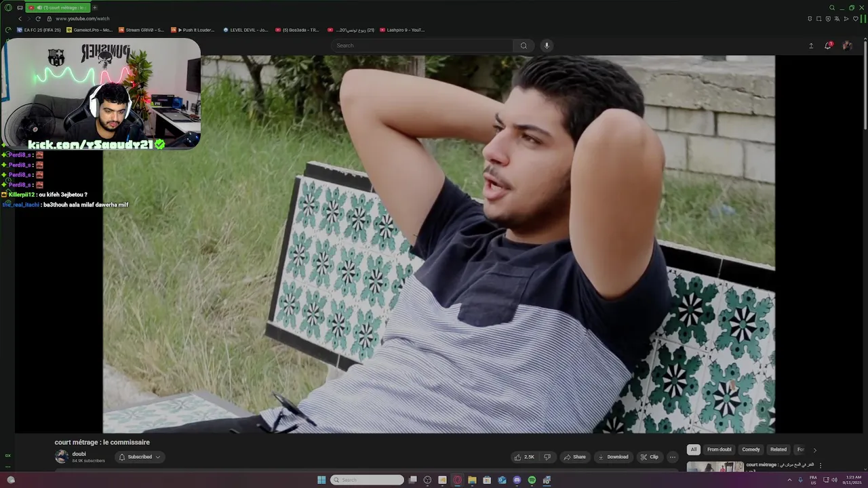
Task: Click Killerpii12 chat message in overlay
Action: [x=45, y=195]
